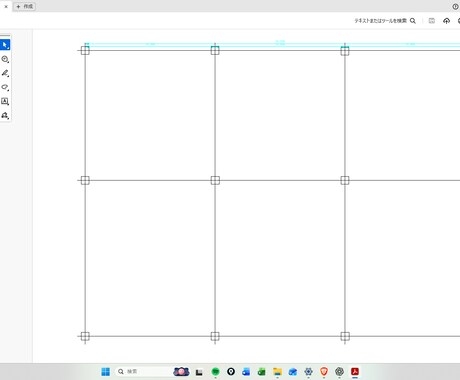
Task: Open Excel from the taskbar
Action: 262,371
